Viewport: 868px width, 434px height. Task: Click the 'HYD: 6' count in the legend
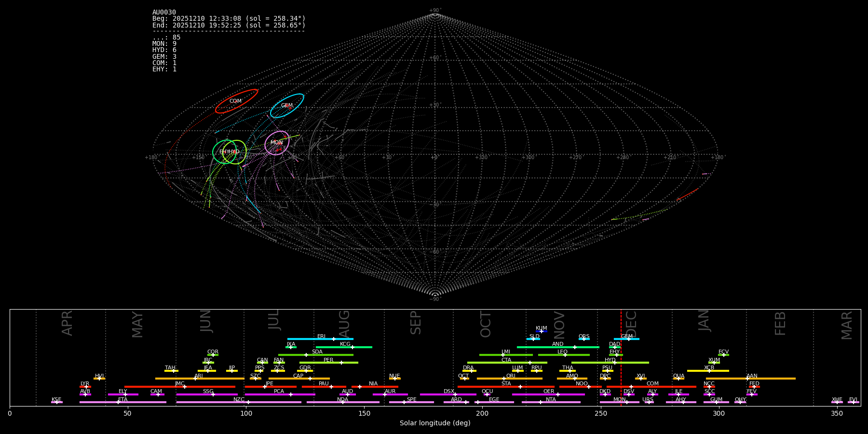coord(164,50)
